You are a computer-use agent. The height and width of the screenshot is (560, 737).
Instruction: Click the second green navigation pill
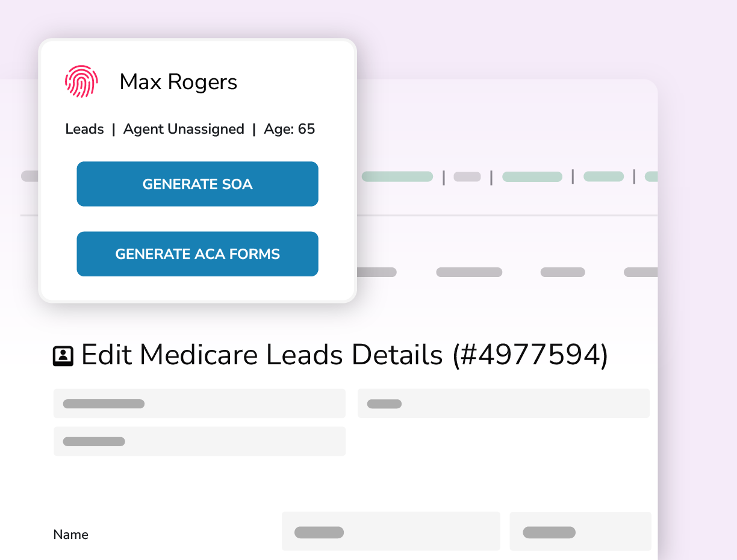pos(532,176)
